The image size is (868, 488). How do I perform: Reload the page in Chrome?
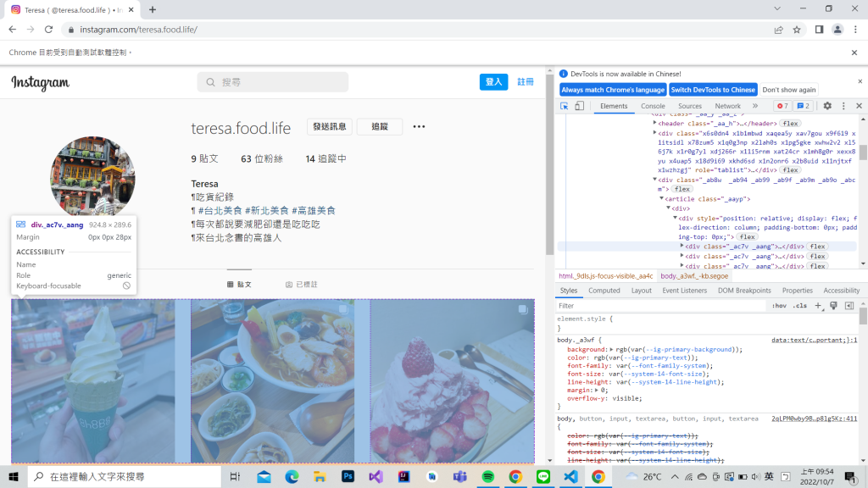[48, 30]
